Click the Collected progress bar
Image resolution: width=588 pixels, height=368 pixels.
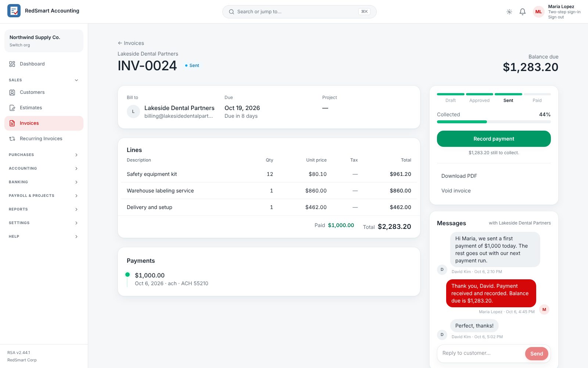(x=494, y=122)
